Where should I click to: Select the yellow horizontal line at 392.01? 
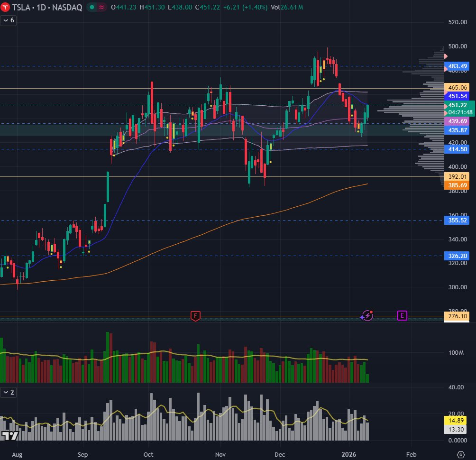[x=221, y=176]
